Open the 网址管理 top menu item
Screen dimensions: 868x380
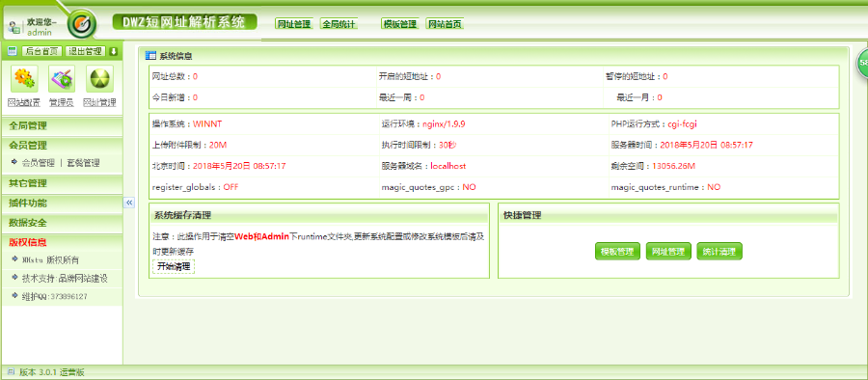294,24
